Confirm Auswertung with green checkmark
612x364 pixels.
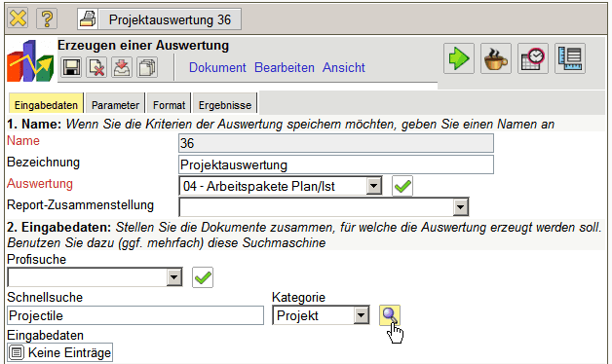402,186
